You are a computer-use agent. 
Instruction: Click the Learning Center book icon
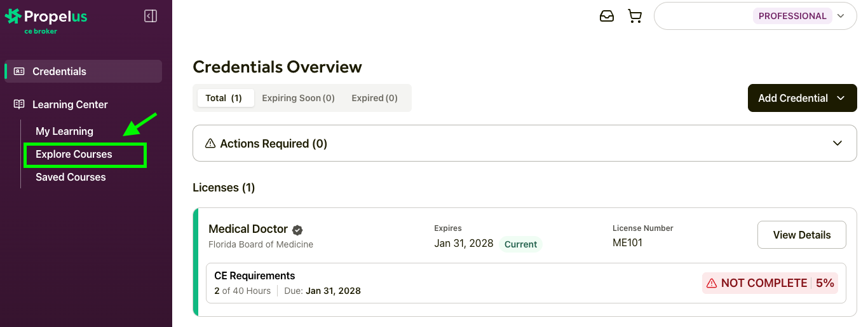pos(19,104)
